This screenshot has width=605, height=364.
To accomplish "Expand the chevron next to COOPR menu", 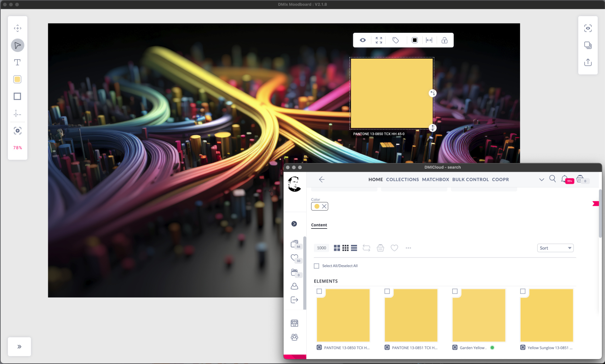I will 541,180.
